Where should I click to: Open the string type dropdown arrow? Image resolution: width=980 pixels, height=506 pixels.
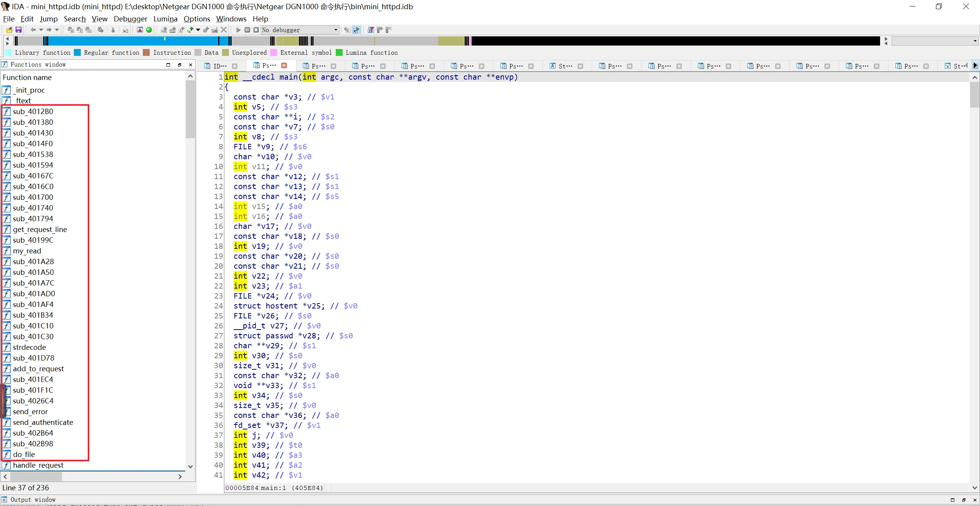click(x=198, y=30)
